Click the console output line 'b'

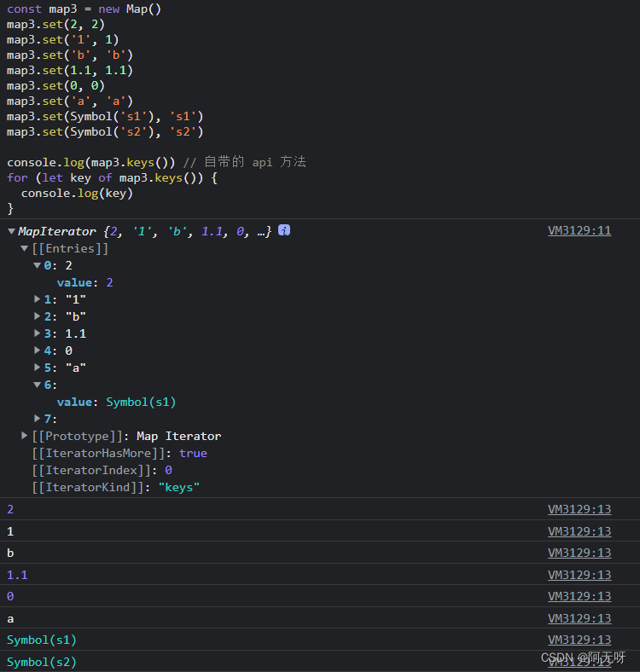(x=10, y=553)
